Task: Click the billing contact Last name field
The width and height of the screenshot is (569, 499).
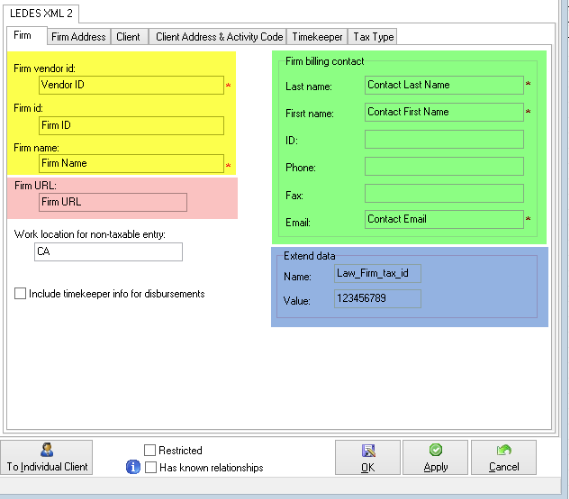Action: 444,85
